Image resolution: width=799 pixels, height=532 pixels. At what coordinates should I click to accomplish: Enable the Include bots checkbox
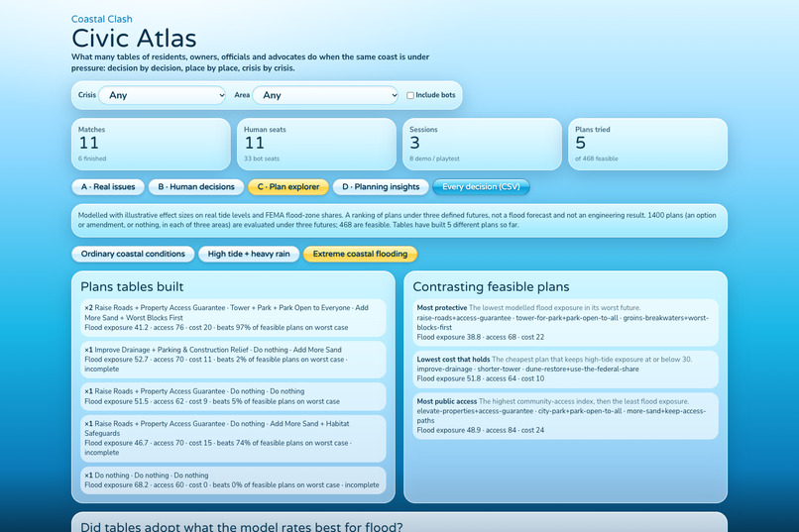(410, 95)
